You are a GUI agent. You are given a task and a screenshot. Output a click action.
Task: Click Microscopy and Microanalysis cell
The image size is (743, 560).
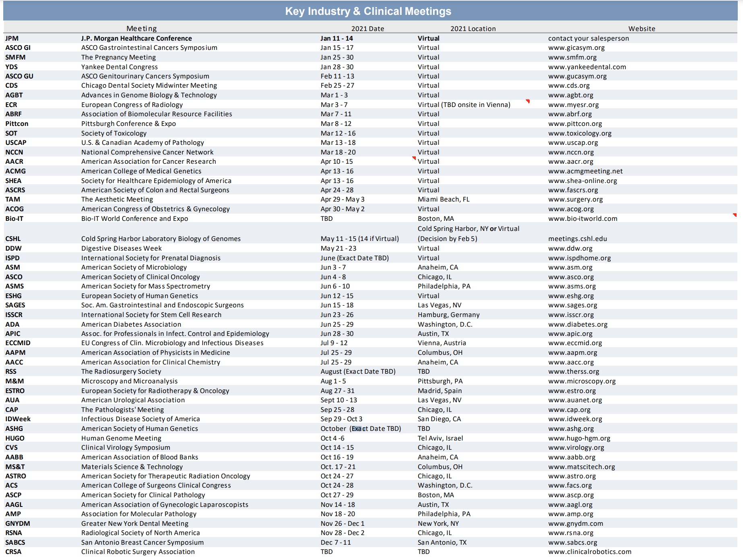(129, 381)
